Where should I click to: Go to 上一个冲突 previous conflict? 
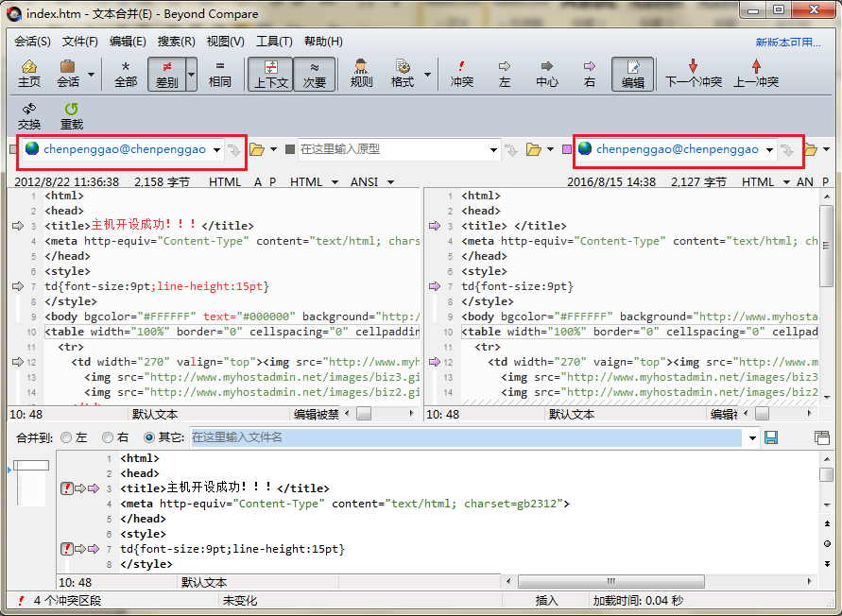[756, 74]
